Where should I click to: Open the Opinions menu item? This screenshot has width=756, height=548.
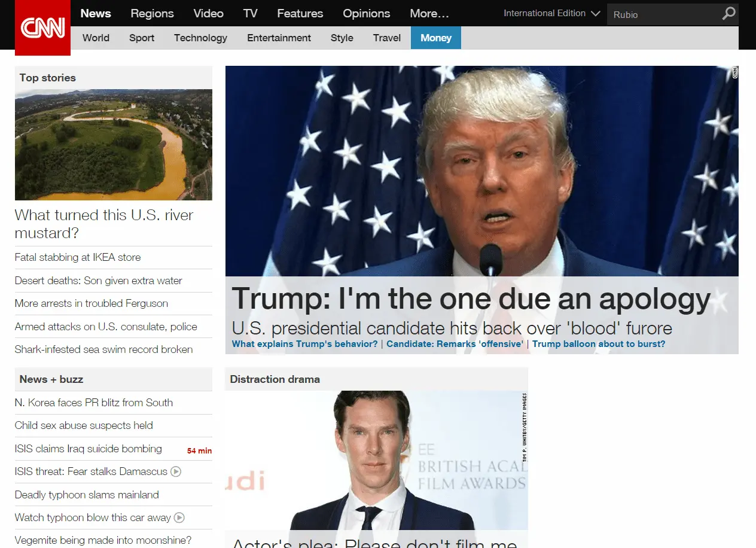click(366, 13)
